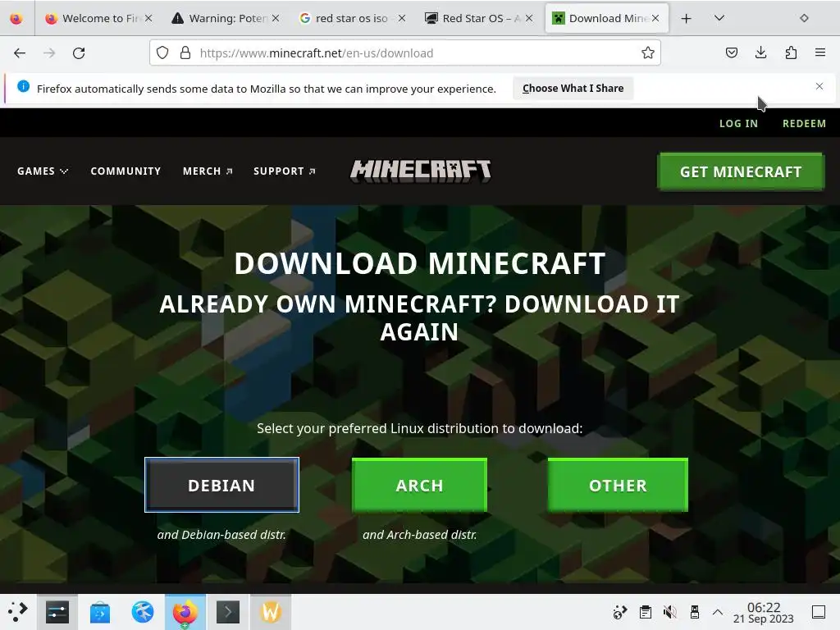840x630 pixels.
Task: Choose the ARCH download button
Action: [419, 486]
